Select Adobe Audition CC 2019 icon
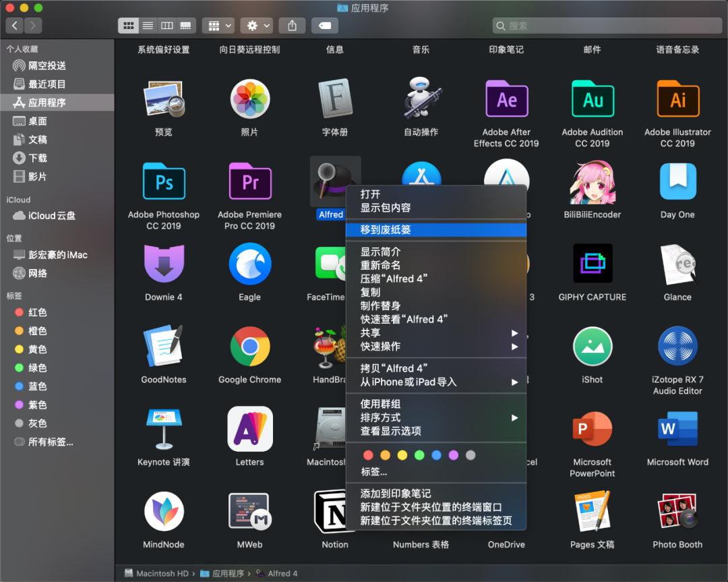This screenshot has height=582, width=728. [593, 98]
